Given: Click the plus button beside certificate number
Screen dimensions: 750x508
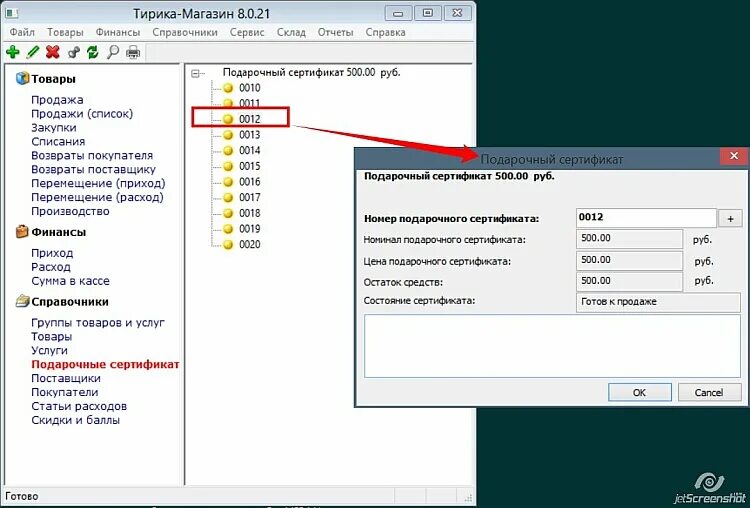Looking at the screenshot, I should coord(730,219).
